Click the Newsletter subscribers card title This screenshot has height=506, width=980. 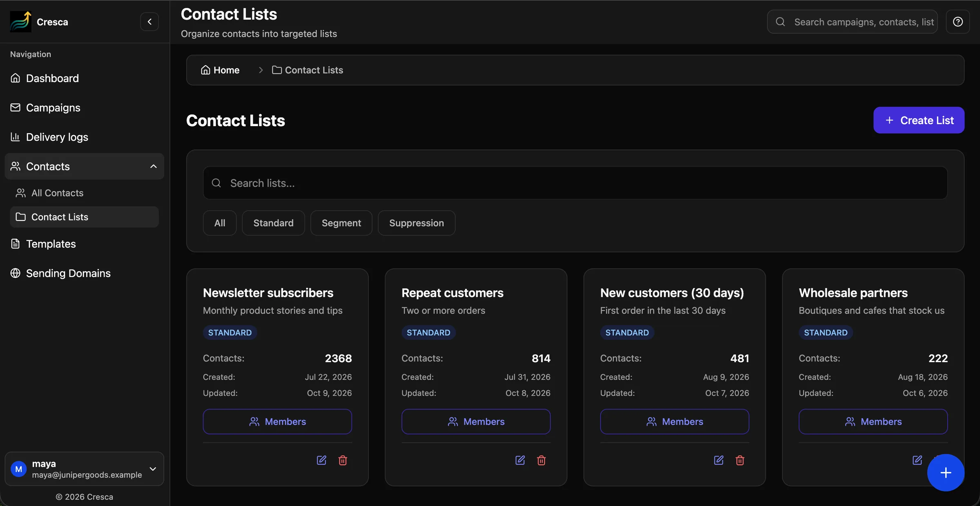point(268,293)
